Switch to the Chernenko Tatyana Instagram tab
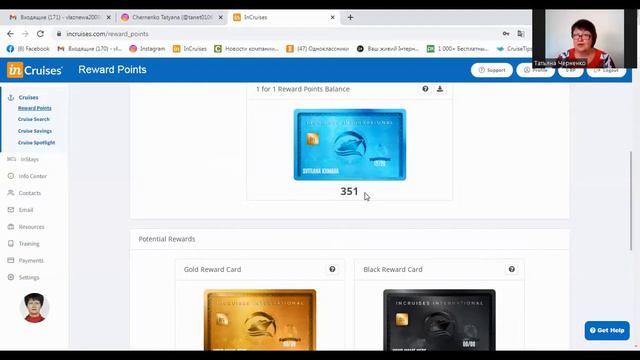Viewport: 640px width, 360px height. point(171,18)
